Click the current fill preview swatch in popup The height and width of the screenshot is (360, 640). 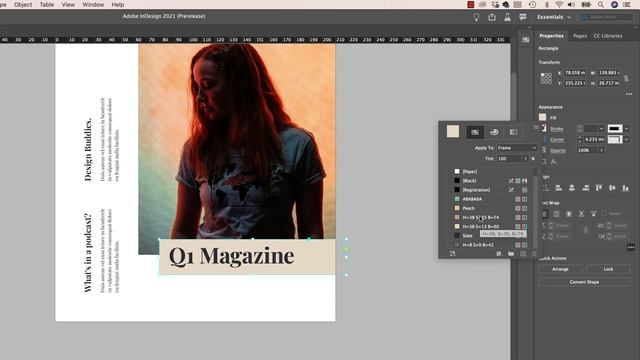point(453,131)
